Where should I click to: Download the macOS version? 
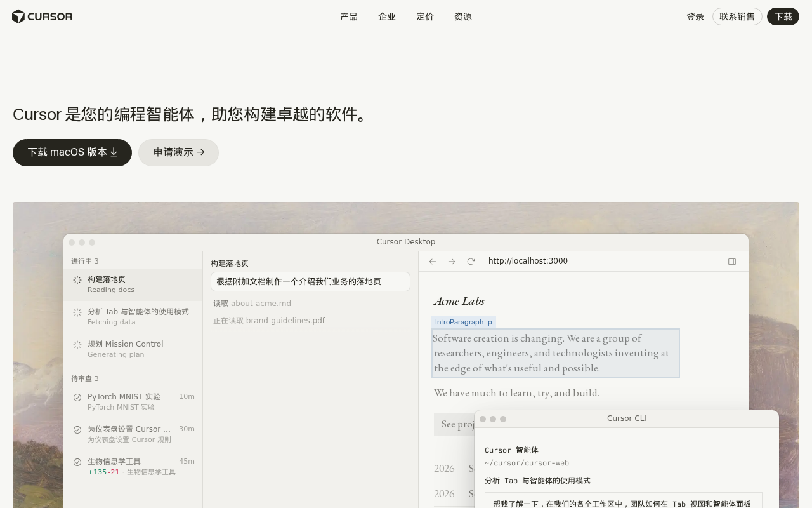click(72, 152)
